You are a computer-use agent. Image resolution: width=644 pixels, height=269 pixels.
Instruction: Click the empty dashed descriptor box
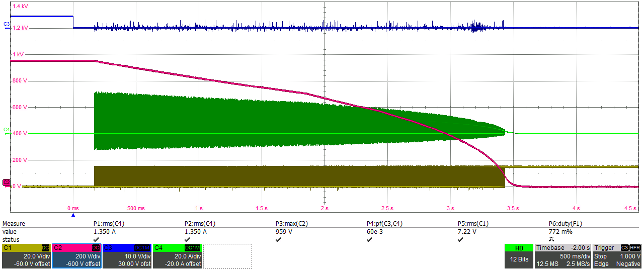227,256
